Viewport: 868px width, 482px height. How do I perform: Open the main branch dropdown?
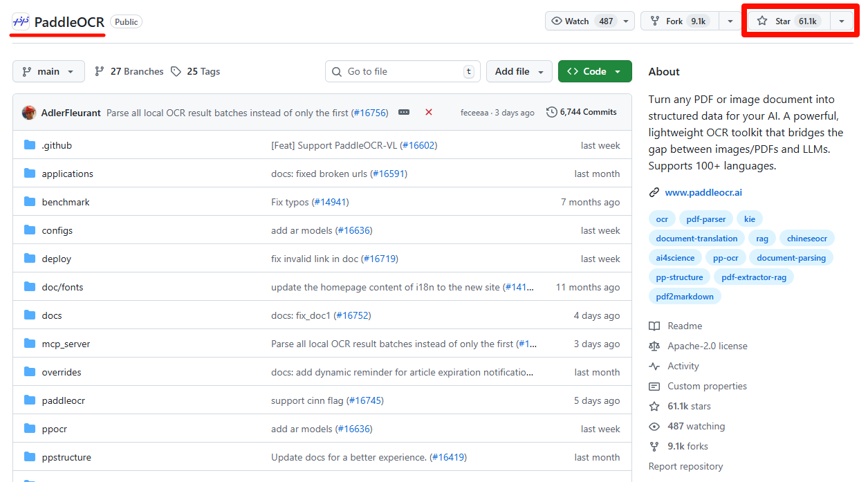[x=48, y=71]
